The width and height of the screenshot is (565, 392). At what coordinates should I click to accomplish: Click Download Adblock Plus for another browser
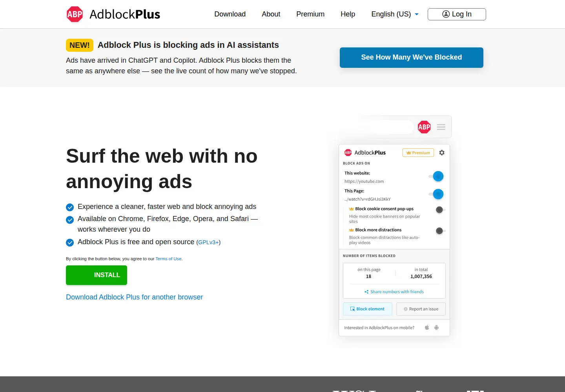tap(134, 297)
